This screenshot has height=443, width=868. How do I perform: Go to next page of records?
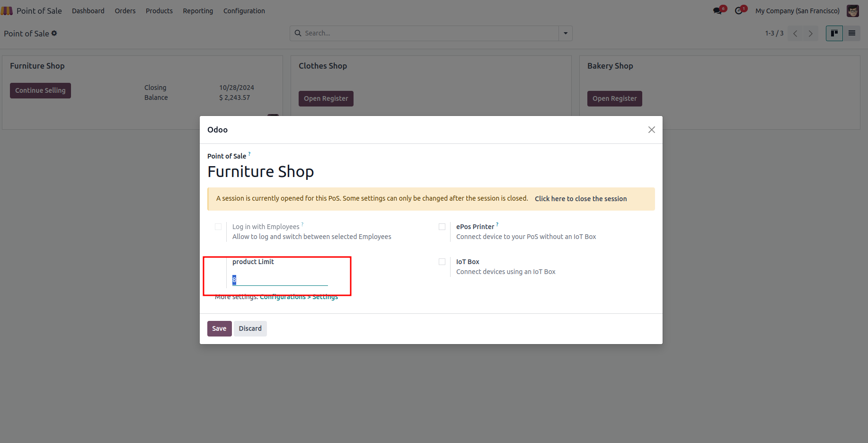coord(810,33)
